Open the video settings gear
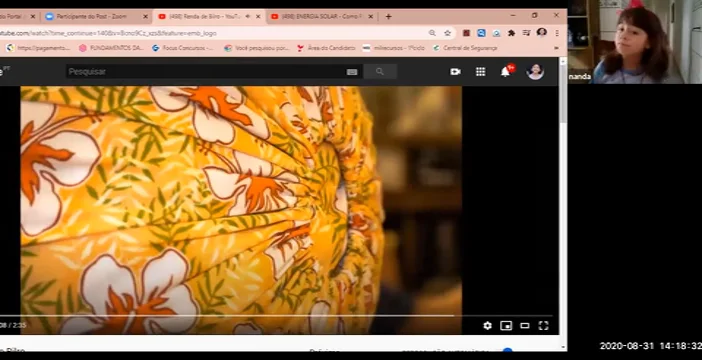 coord(488,326)
